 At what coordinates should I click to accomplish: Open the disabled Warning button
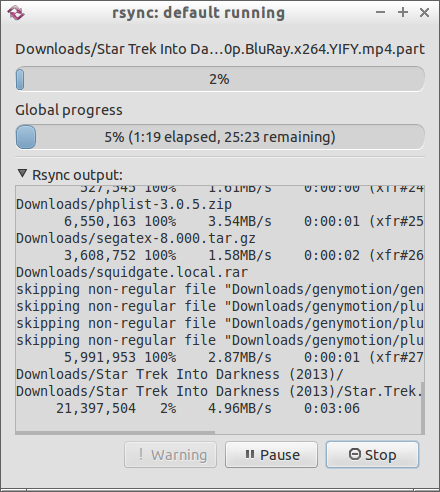click(170, 454)
